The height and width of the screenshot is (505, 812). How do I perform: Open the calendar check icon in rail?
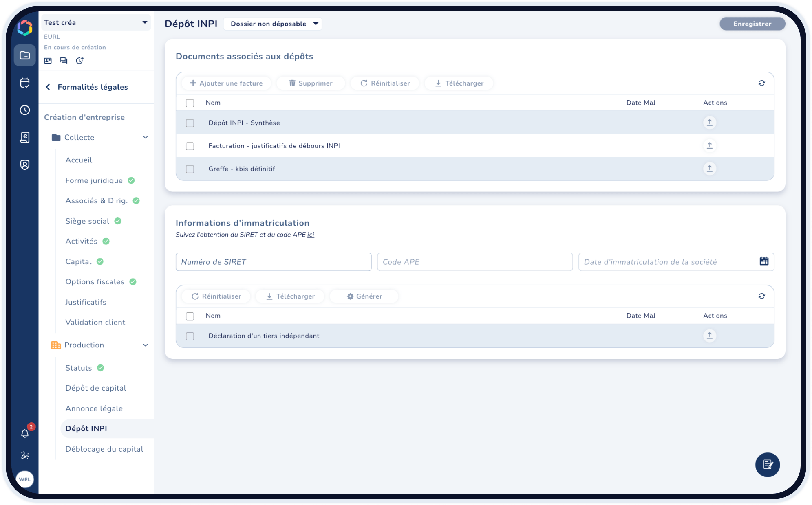coord(25,83)
